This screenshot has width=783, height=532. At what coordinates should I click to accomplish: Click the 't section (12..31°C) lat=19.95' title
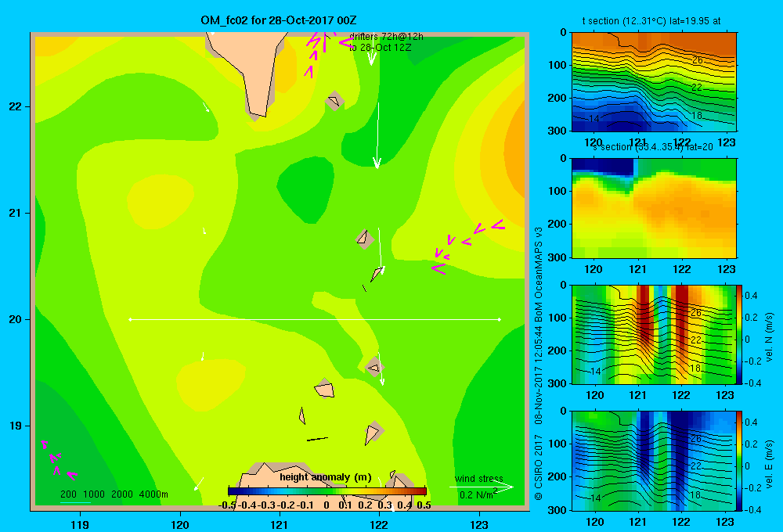click(x=651, y=21)
